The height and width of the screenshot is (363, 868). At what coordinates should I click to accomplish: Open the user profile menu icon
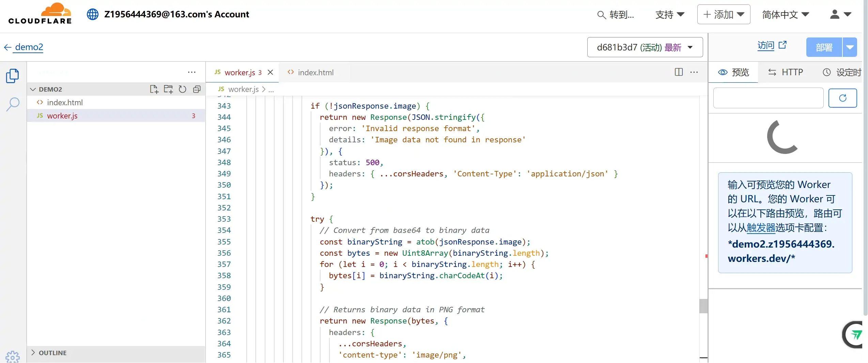tap(835, 14)
